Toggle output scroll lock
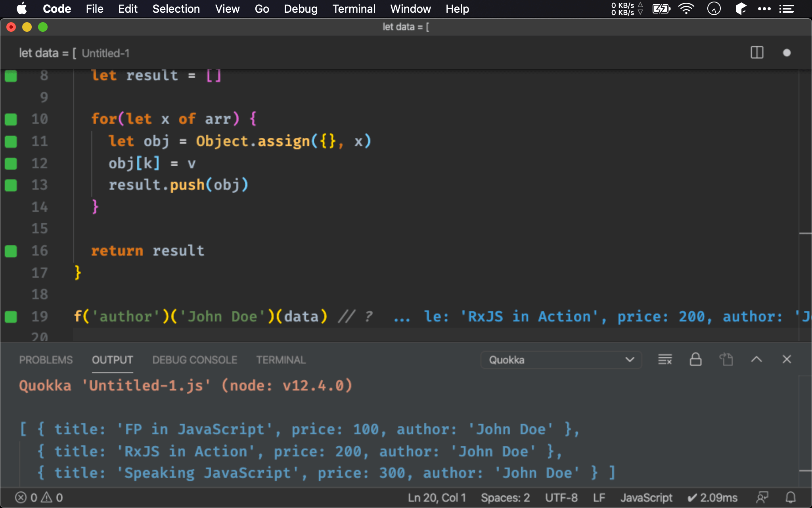 (x=695, y=360)
